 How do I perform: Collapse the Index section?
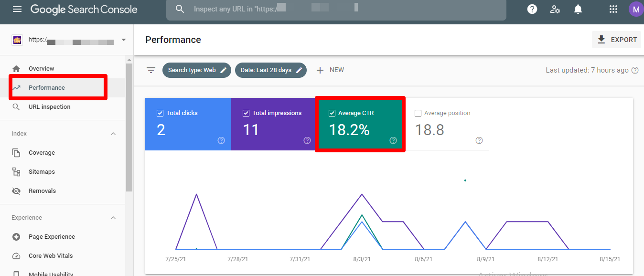[113, 134]
